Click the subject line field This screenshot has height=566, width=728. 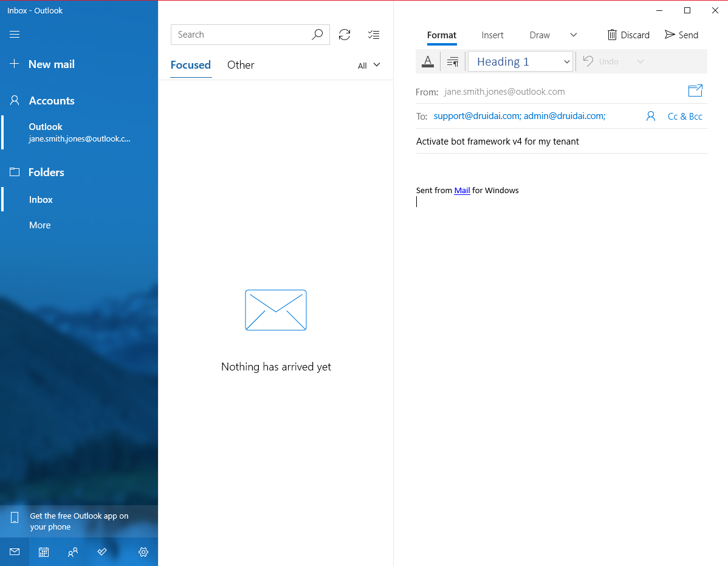(x=561, y=141)
